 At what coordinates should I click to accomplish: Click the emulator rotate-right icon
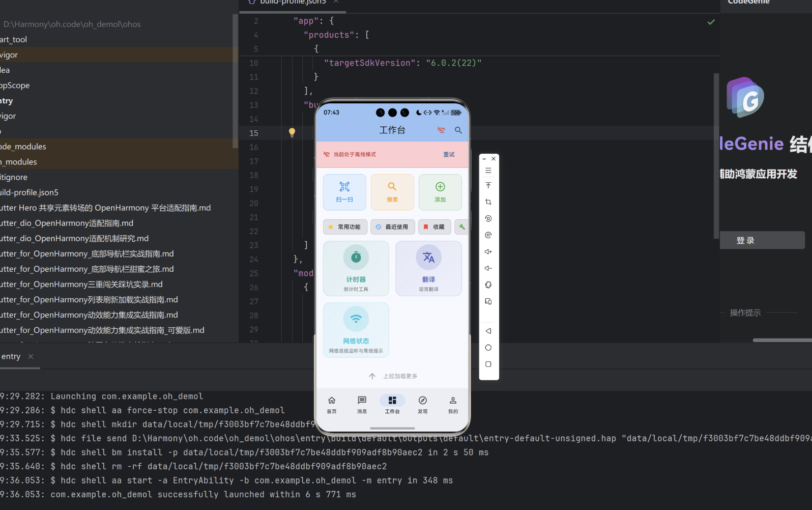(x=488, y=235)
